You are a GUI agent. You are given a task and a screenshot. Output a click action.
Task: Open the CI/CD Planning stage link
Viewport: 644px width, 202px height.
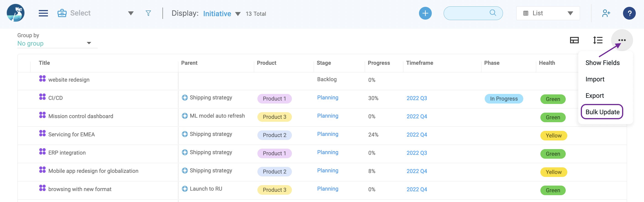pos(327,98)
